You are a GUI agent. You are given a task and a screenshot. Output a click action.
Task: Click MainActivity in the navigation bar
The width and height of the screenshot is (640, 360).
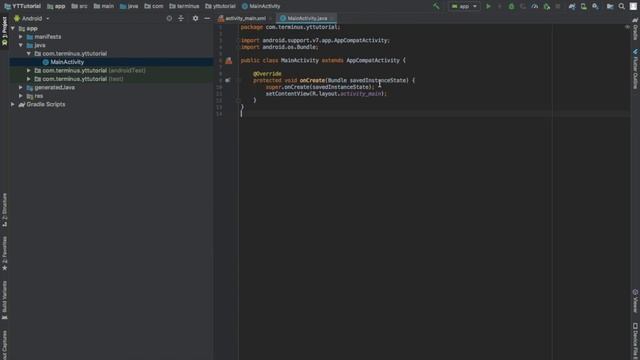261,6
